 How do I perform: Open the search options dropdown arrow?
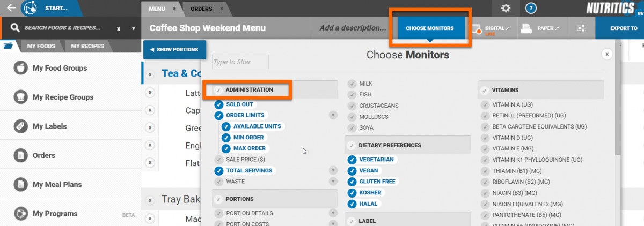coord(133,28)
